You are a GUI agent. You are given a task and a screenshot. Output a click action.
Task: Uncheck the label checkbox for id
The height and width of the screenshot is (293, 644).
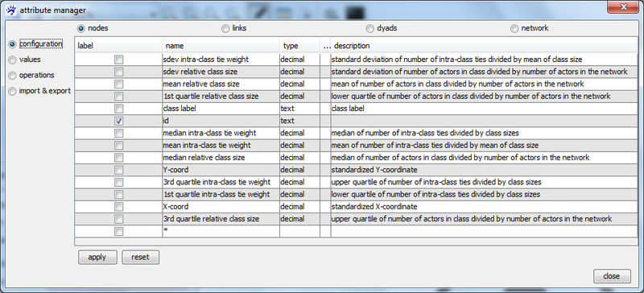pyautogui.click(x=118, y=121)
